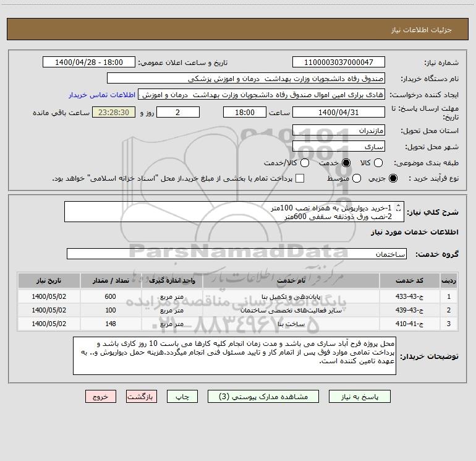Image resolution: width=476 pixels, height=461 pixels.
Task: Click the تاریخ نیاز column header
Action: click(x=49, y=280)
